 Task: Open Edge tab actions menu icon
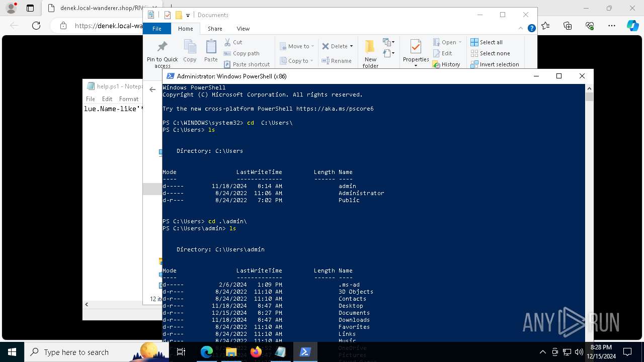[30, 8]
